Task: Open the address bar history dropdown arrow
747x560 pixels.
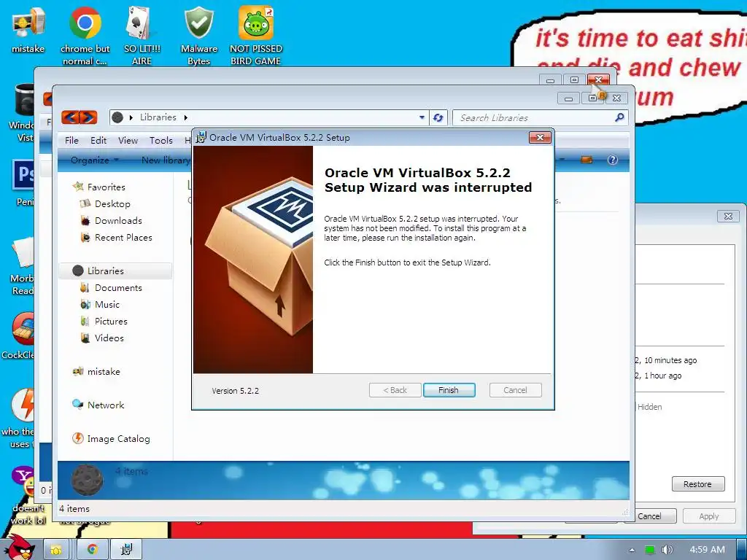Action: click(422, 117)
